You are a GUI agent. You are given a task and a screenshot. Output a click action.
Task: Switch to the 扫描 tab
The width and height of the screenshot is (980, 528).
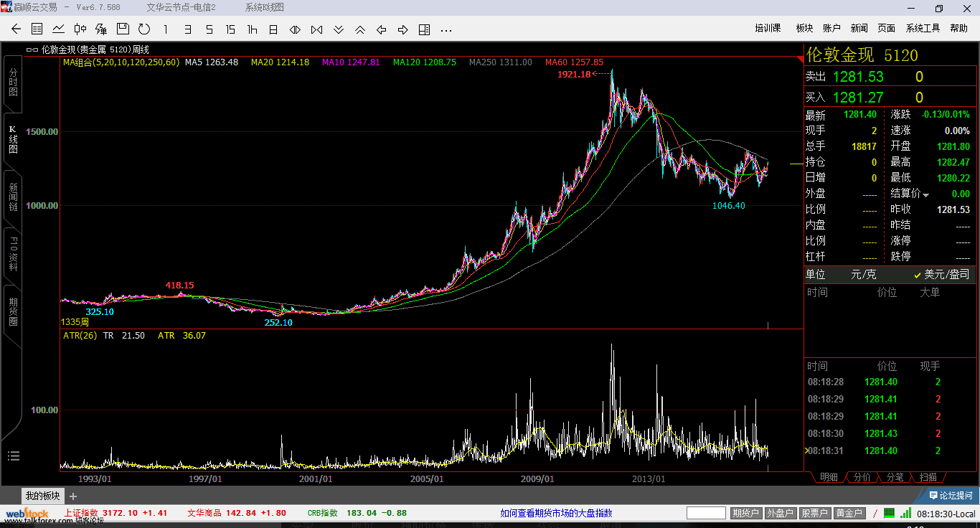click(x=928, y=477)
